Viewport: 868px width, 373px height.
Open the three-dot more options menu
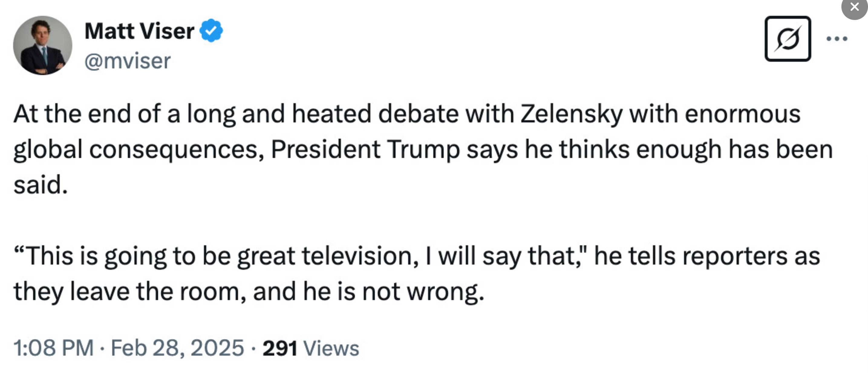837,38
